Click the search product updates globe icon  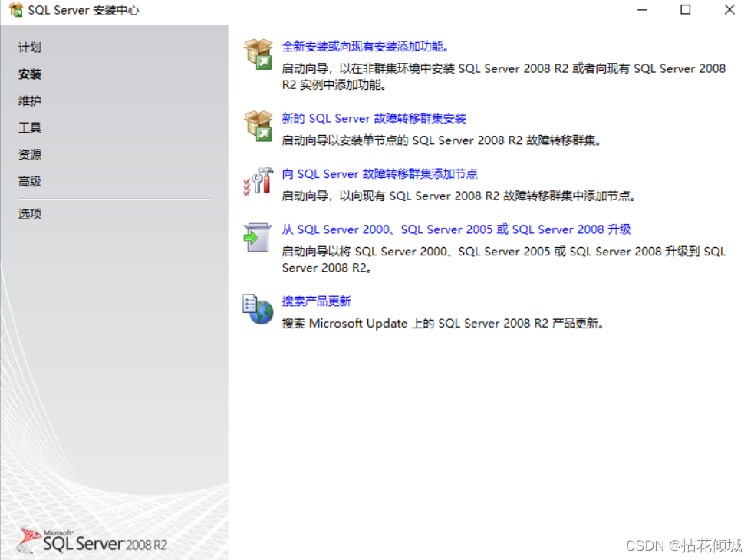(x=258, y=309)
